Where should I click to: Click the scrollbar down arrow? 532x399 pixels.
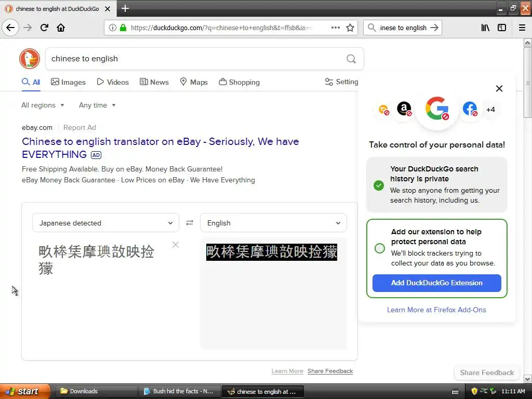[527, 379]
